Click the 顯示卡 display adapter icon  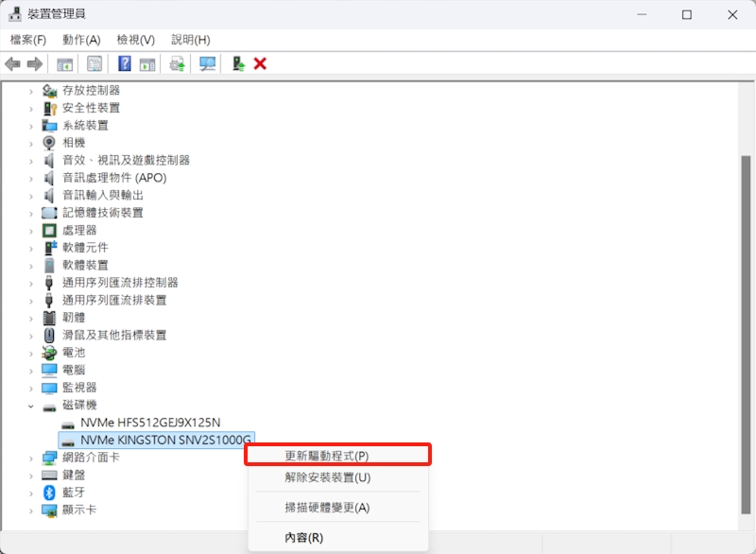(x=49, y=511)
